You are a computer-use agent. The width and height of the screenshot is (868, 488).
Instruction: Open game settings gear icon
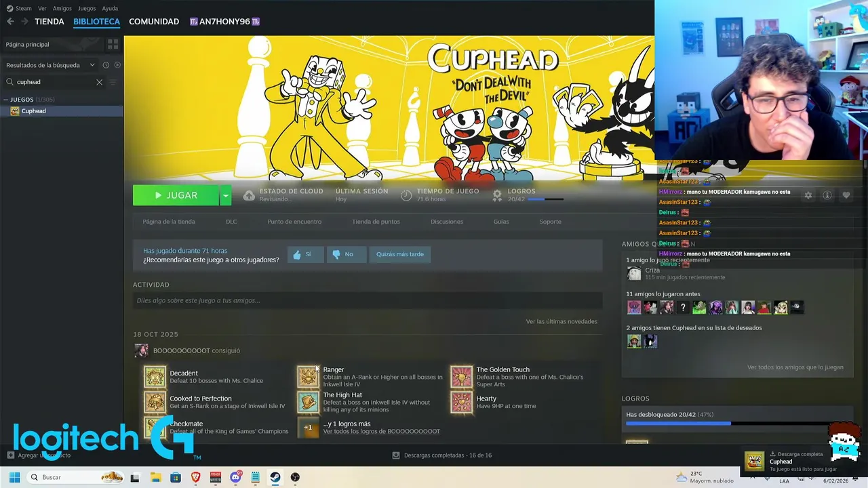click(808, 195)
